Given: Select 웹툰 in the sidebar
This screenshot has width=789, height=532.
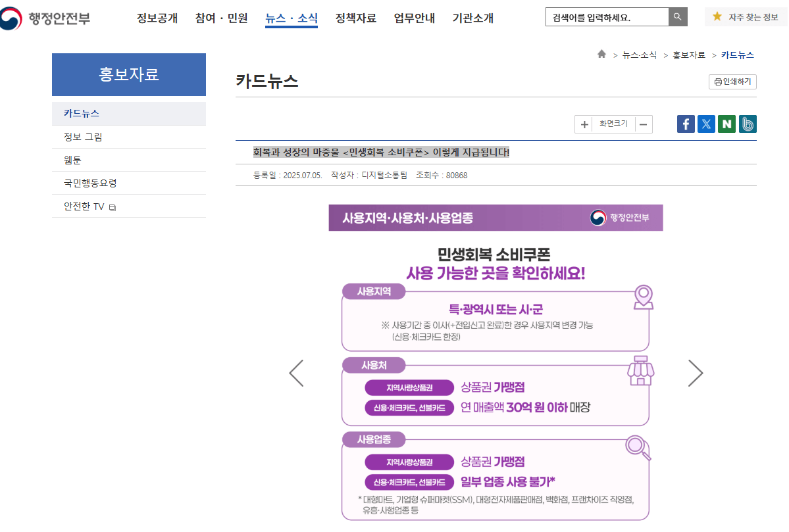Looking at the screenshot, I should coord(129,160).
